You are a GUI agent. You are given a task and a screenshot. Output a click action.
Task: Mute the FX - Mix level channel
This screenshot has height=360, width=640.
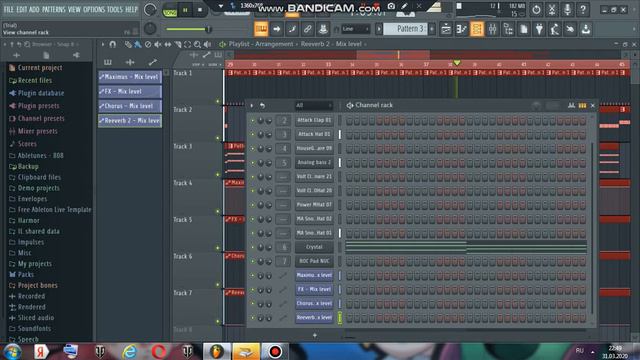coord(252,289)
